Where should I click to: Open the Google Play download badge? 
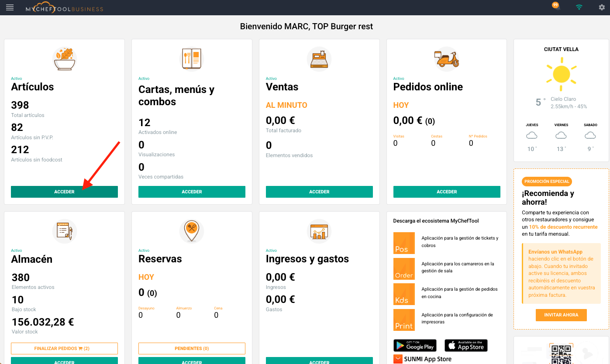[415, 346]
